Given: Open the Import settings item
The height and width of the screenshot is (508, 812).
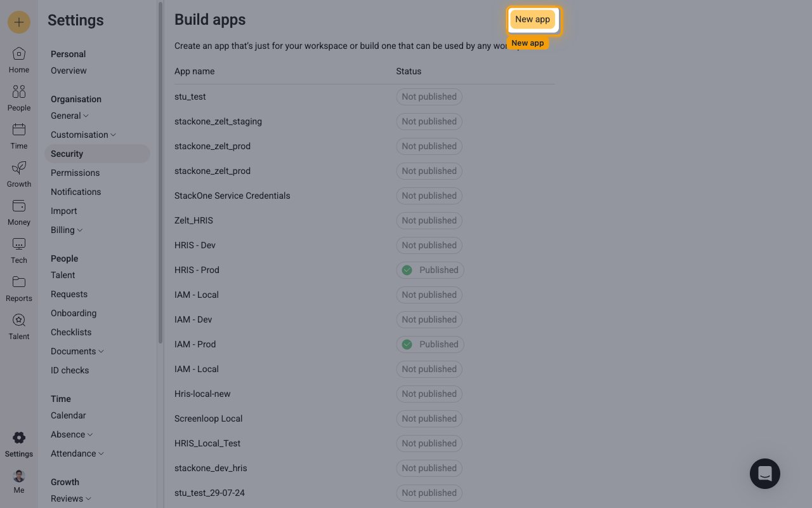Looking at the screenshot, I should coord(63,211).
